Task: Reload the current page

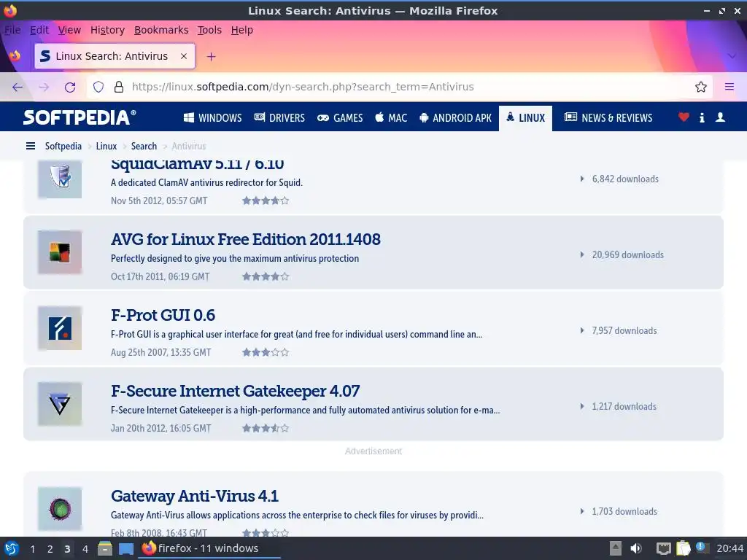Action: (x=70, y=87)
